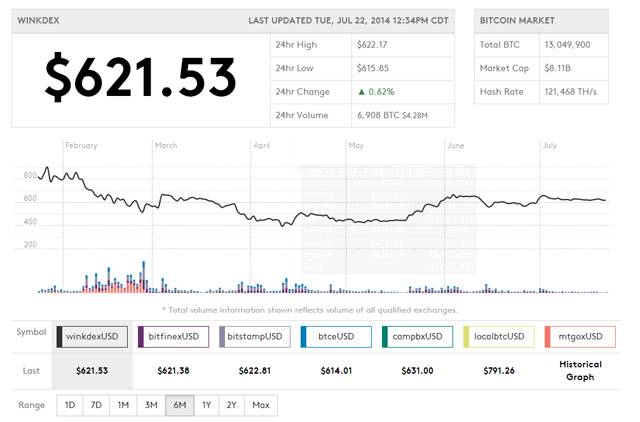Select the winkdexUSD symbol
The width and height of the screenshot is (640, 422).
[x=92, y=337]
